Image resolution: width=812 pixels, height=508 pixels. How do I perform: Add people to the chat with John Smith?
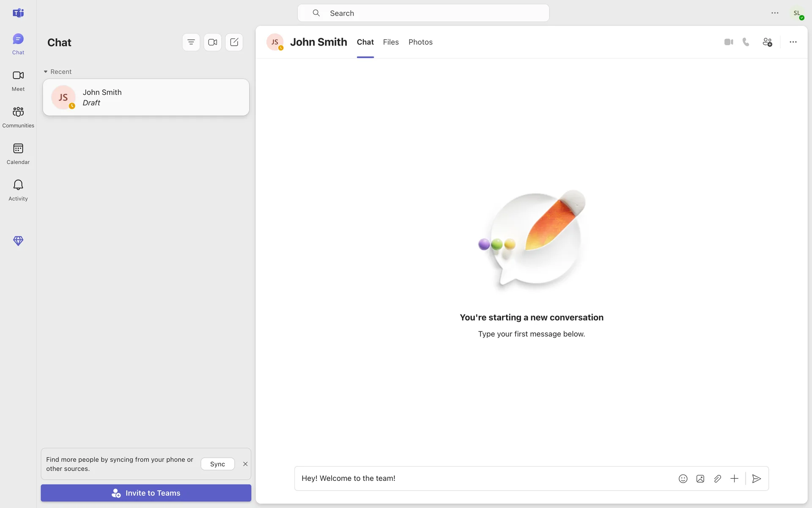767,42
